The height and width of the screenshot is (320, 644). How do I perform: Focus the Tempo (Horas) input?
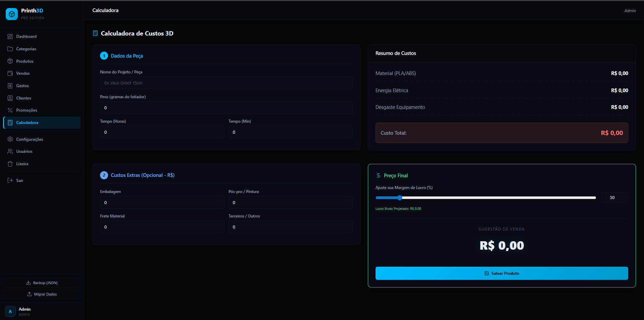(162, 132)
